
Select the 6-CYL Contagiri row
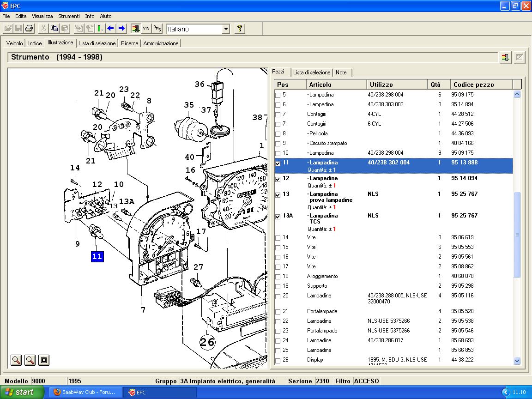[393, 124]
